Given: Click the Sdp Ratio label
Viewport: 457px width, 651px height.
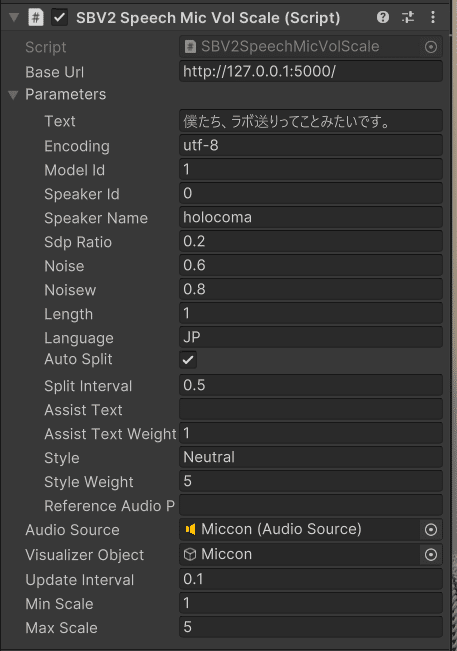Looking at the screenshot, I should click(78, 242).
